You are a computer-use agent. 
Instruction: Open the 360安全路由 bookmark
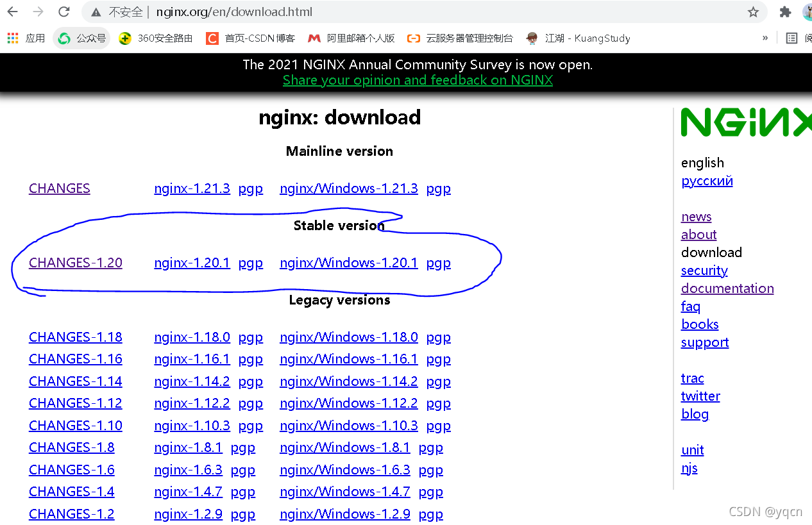(156, 38)
